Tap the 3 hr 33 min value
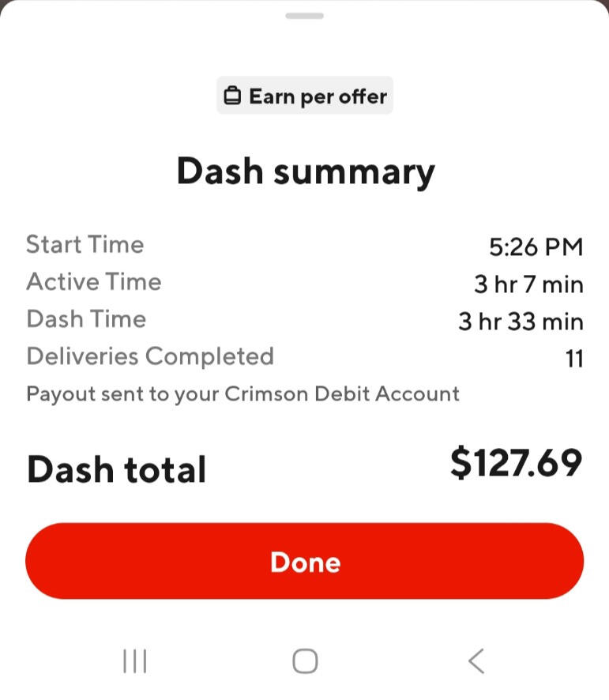This screenshot has width=609, height=700. (x=521, y=322)
